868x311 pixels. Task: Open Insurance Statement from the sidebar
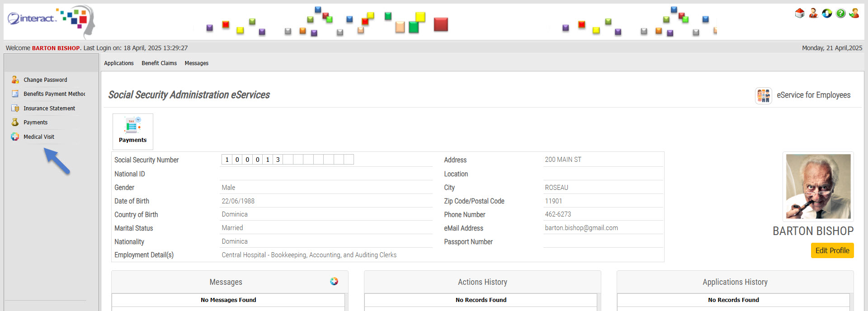point(49,108)
